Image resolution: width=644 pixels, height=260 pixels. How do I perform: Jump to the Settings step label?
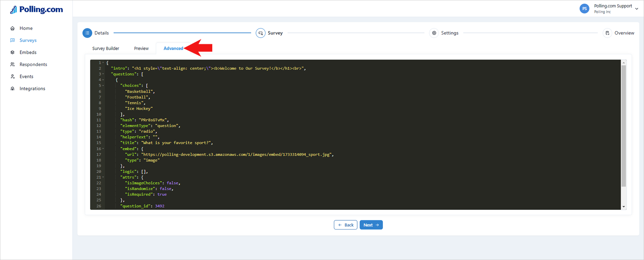[450, 33]
